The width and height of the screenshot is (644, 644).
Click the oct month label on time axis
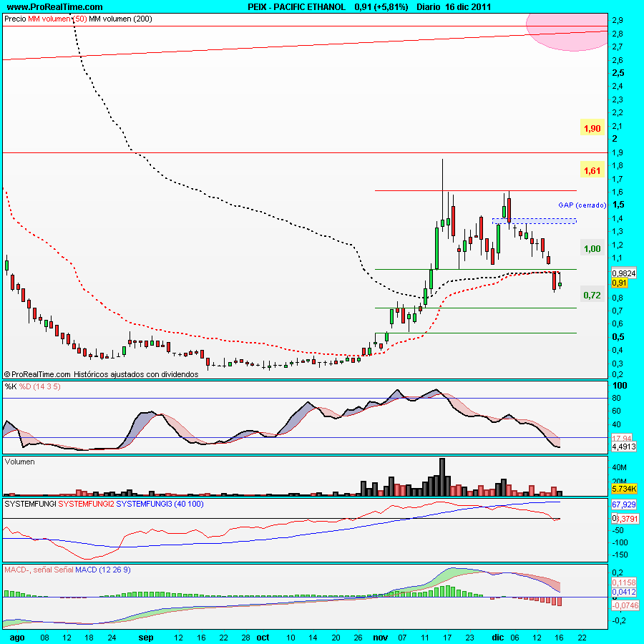(x=263, y=638)
